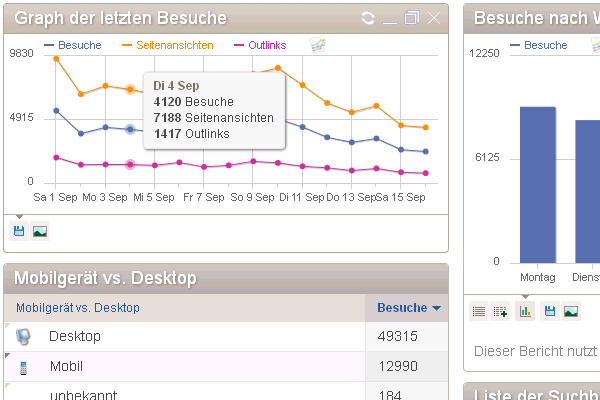Click export data icon under visits graph
600x400 pixels.
19,231
